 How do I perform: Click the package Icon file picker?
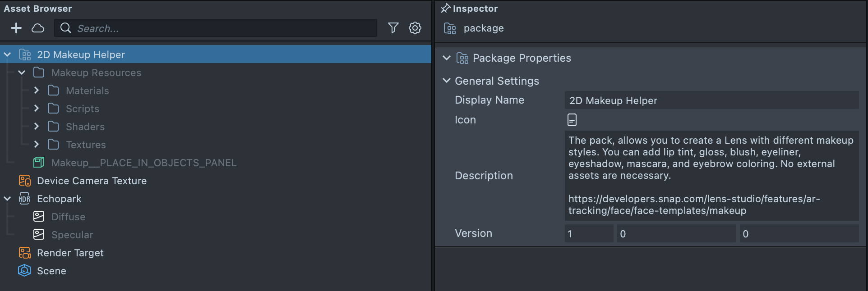(572, 120)
